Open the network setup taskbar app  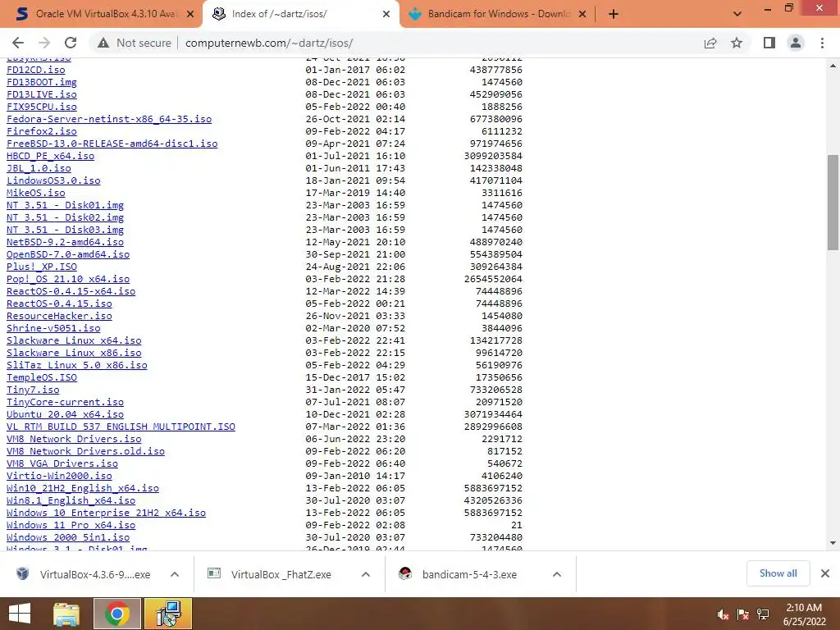(167, 614)
